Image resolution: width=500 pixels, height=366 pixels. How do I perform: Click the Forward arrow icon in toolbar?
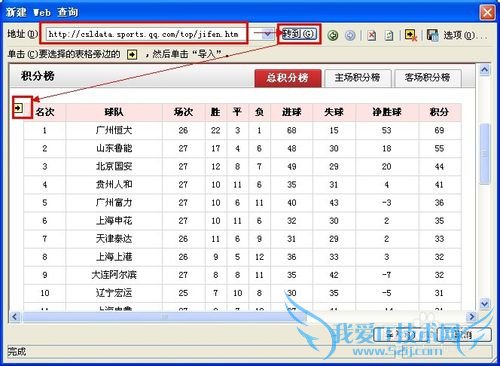pyautogui.click(x=350, y=35)
